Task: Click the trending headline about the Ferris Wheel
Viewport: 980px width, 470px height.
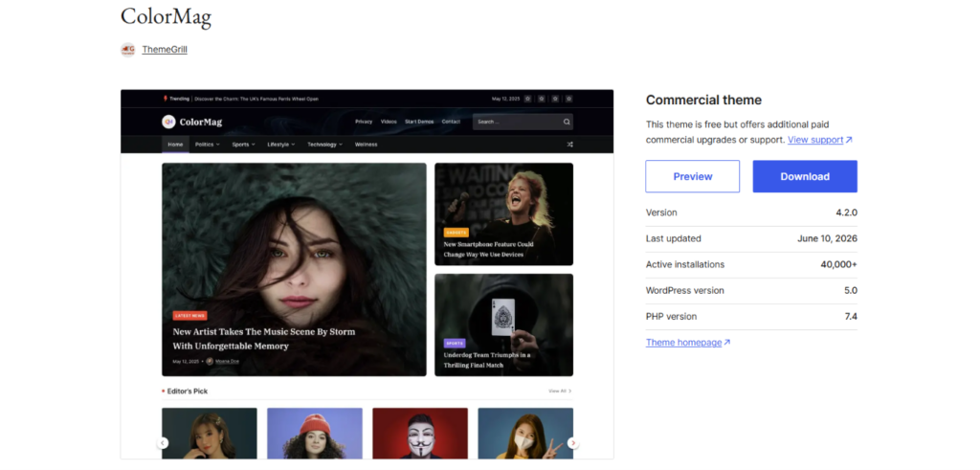Action: tap(256, 99)
